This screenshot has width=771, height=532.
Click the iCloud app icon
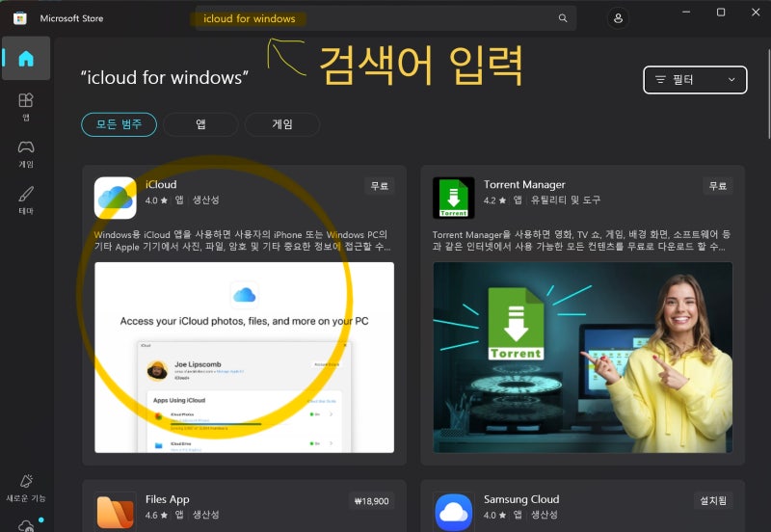(115, 198)
